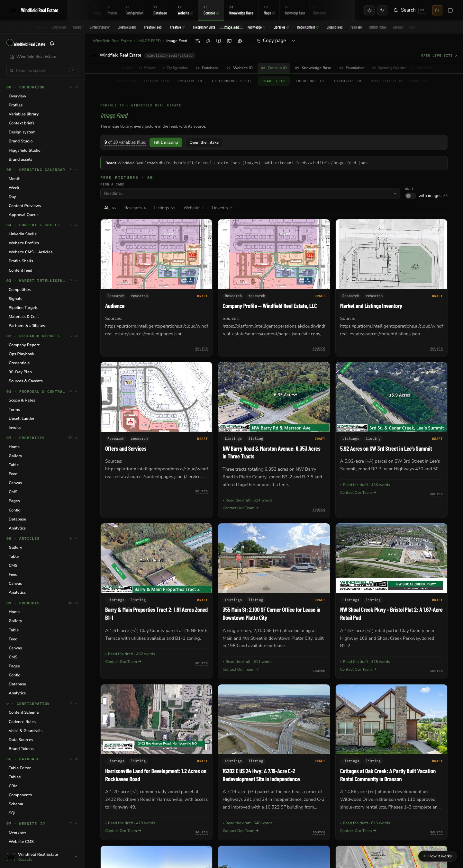Open the 11 Database top navigation tab

(x=160, y=10)
